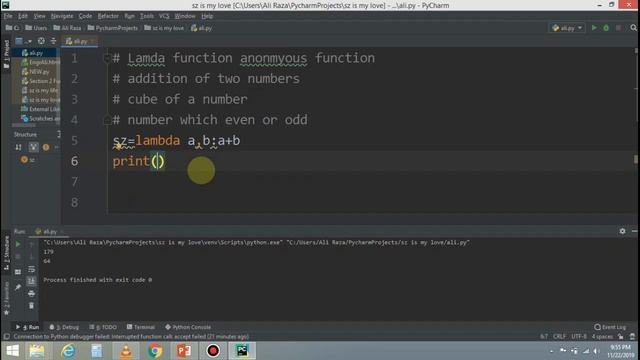Screen dimensions: 640x360
Task: Run ali.py with the green toolbar play button
Action: pyautogui.click(x=594, y=28)
